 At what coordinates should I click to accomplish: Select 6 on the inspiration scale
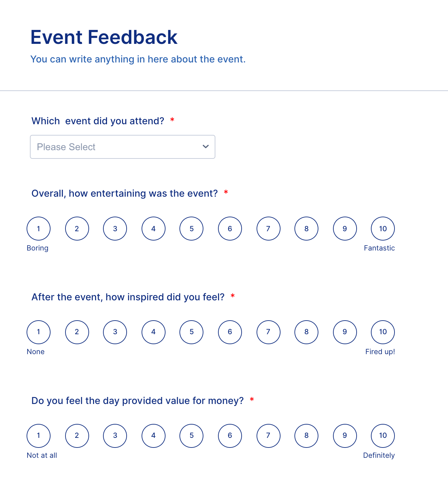pos(230,332)
